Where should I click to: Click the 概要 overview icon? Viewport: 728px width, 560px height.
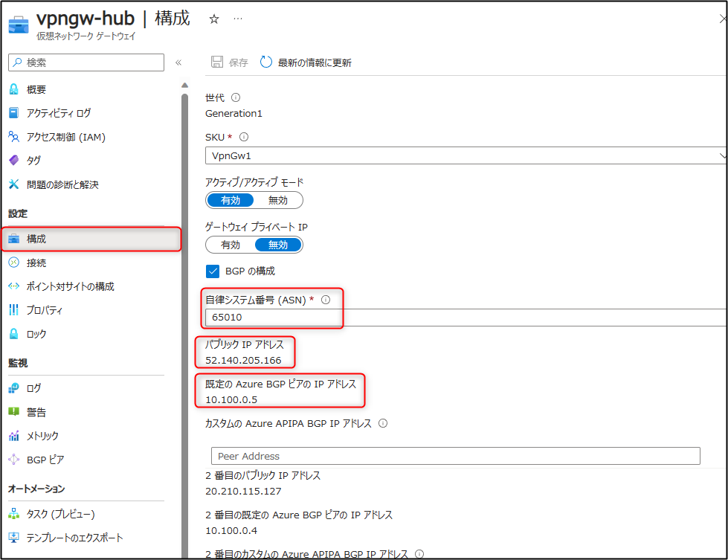(14, 89)
